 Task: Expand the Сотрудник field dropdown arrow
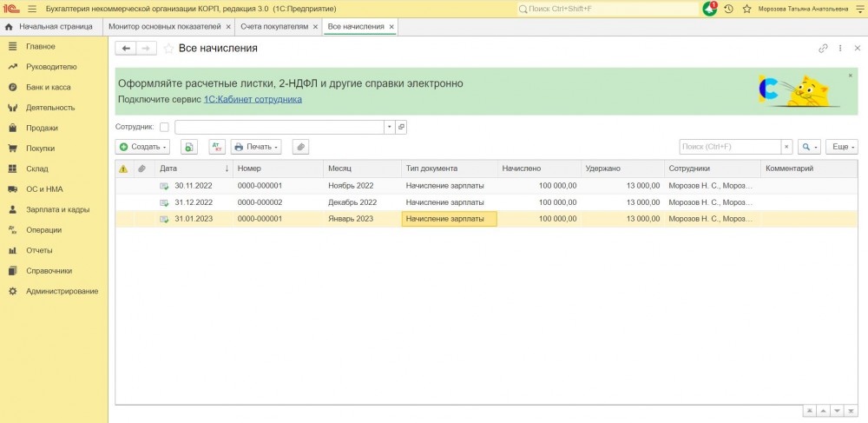coord(390,127)
